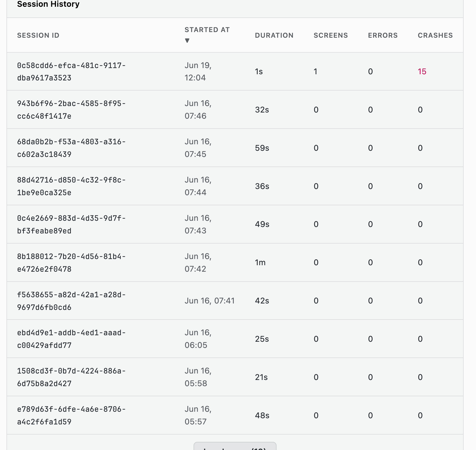Click the Jun 16, 07:43 start time

tap(198, 224)
